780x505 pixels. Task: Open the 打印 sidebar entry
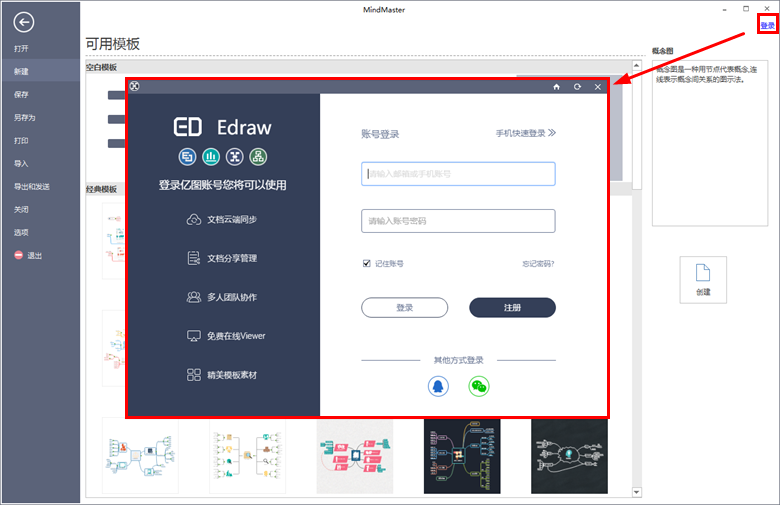point(21,140)
